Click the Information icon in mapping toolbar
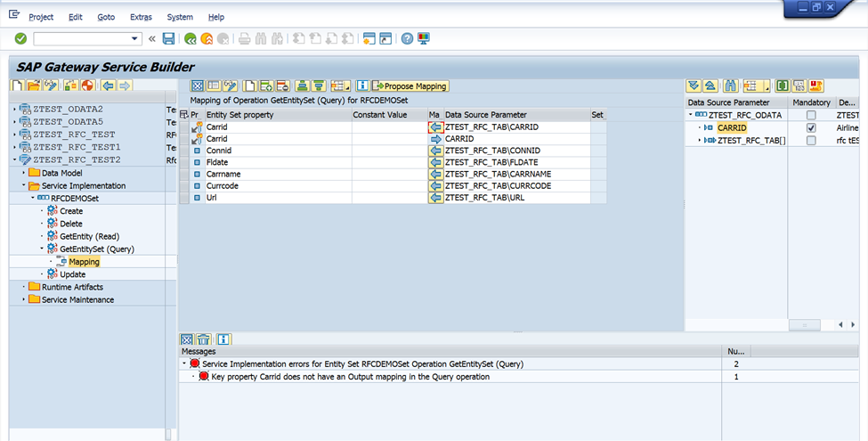This screenshot has width=868, height=441. click(x=362, y=86)
